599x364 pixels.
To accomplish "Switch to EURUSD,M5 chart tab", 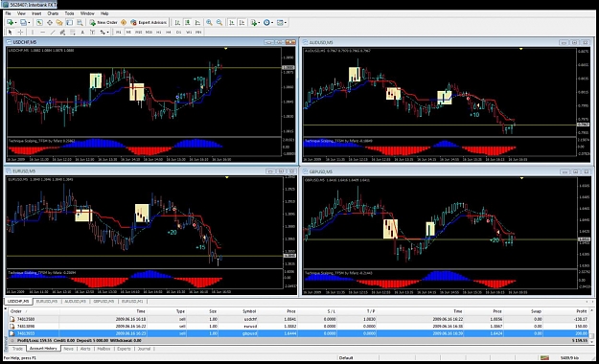I will point(47,302).
